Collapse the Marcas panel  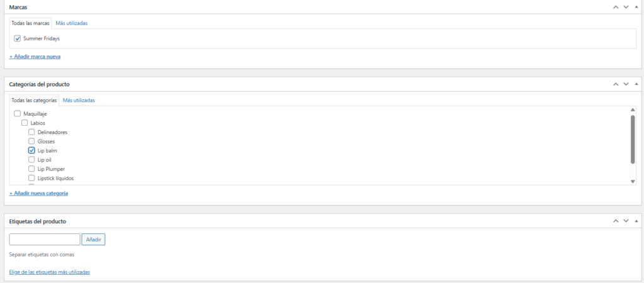tap(636, 7)
